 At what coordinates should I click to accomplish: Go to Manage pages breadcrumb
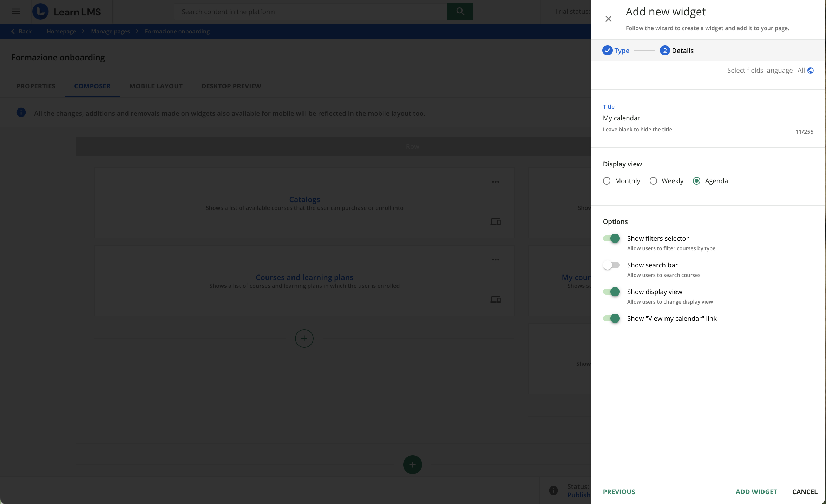(110, 31)
